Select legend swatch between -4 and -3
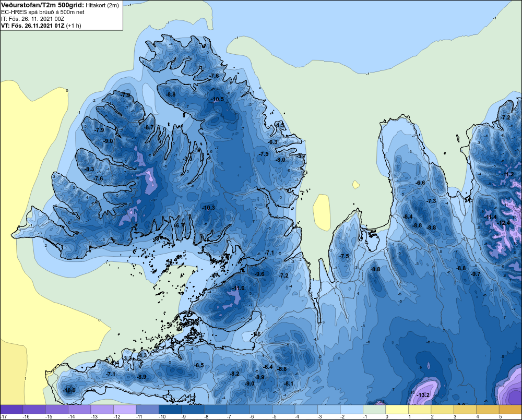Image resolution: width=522 pixels, height=420 pixels. click(306, 410)
